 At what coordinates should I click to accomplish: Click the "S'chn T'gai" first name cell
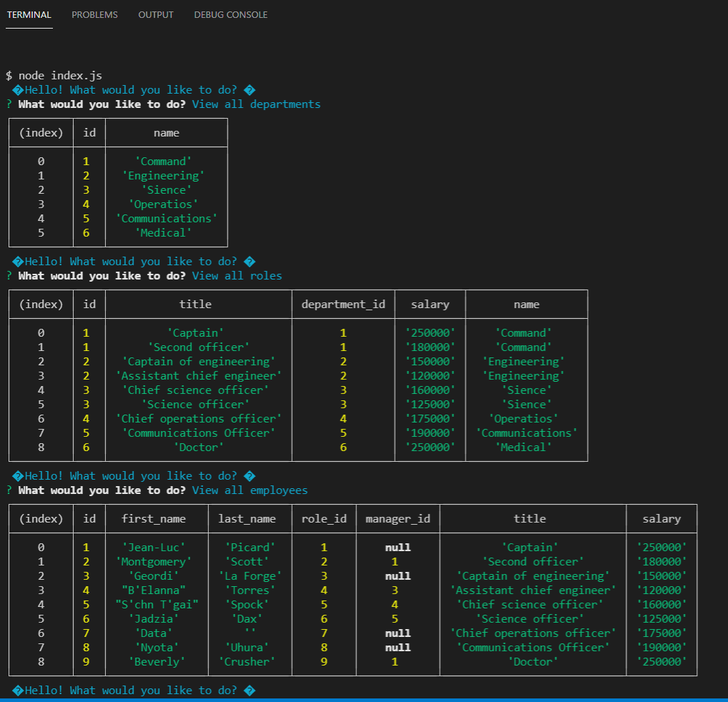point(157,605)
